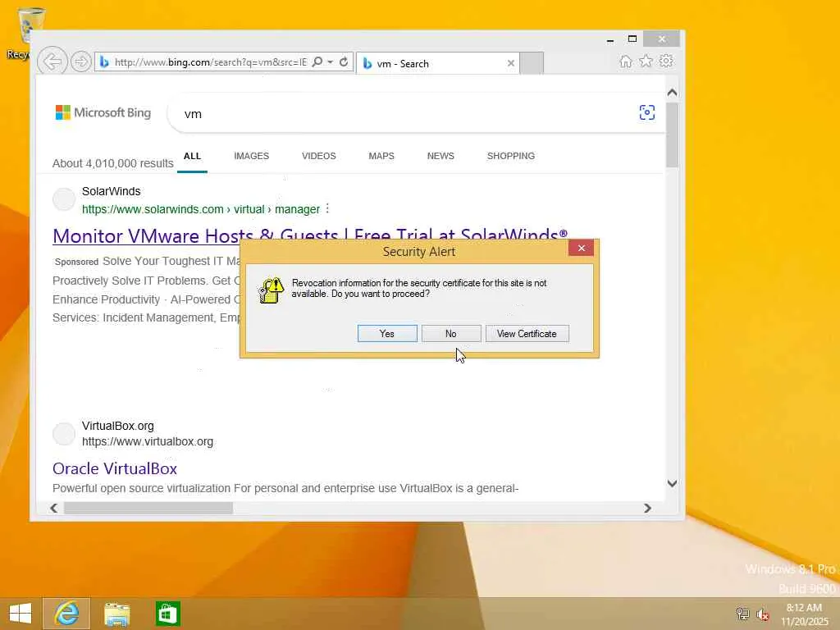Viewport: 840px width, 630px height.
Task: Click the https://www.virtualbox.org URL
Action: (x=148, y=441)
